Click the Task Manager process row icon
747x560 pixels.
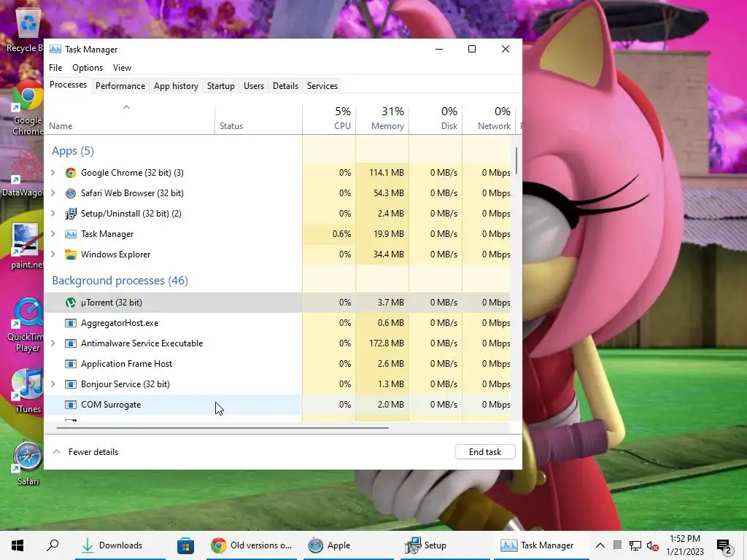(x=71, y=234)
